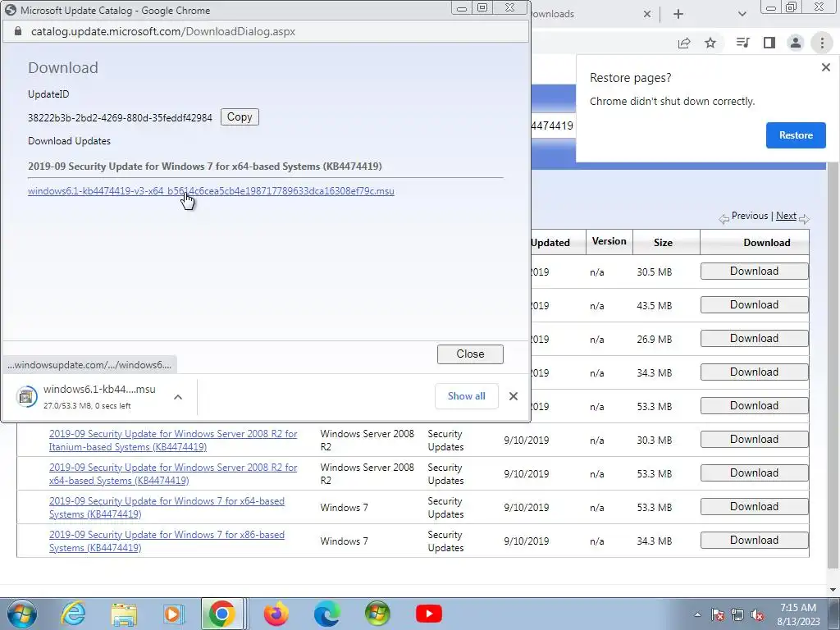
Task: Open the windows6.1-kb4474419-v3-x64 .msu download link
Action: click(211, 190)
